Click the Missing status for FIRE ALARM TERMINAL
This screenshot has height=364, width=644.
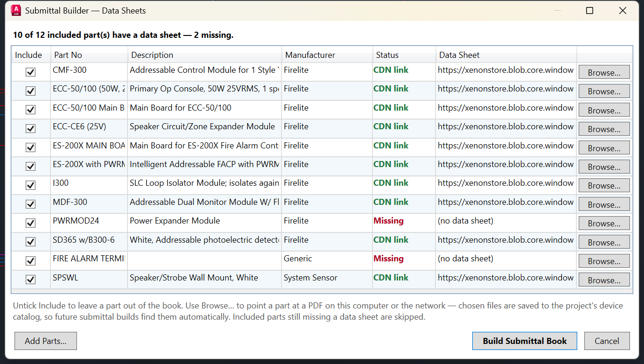[x=388, y=259]
